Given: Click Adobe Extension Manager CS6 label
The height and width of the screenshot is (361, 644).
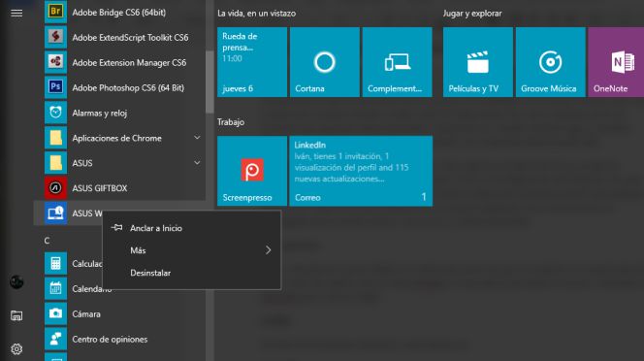Looking at the screenshot, I should coord(129,62).
